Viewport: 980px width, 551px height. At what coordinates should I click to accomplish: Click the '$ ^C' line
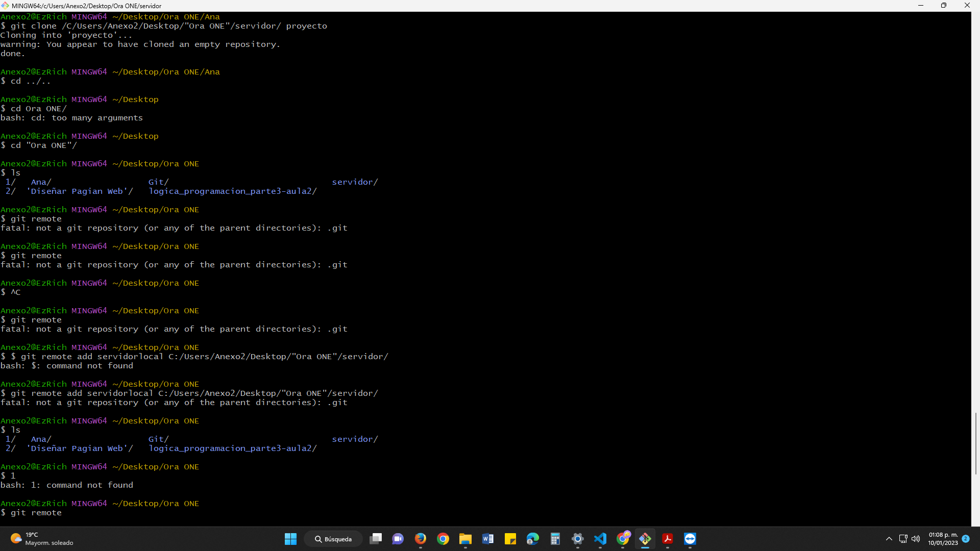coord(11,292)
